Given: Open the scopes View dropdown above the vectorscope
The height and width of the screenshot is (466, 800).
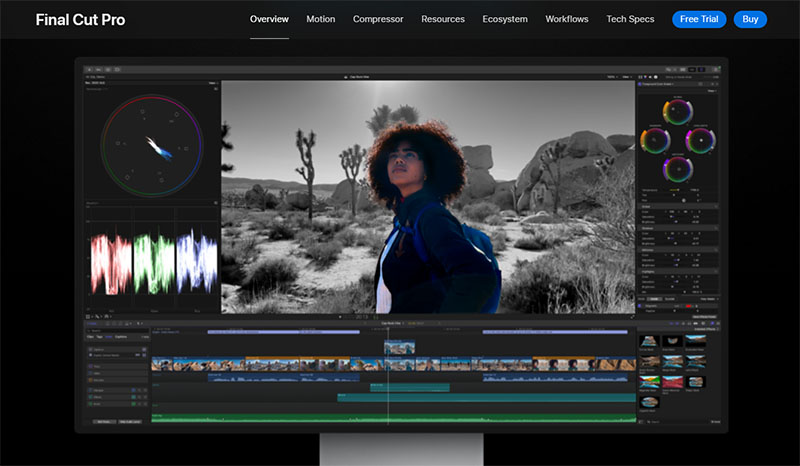Looking at the screenshot, I should 212,83.
